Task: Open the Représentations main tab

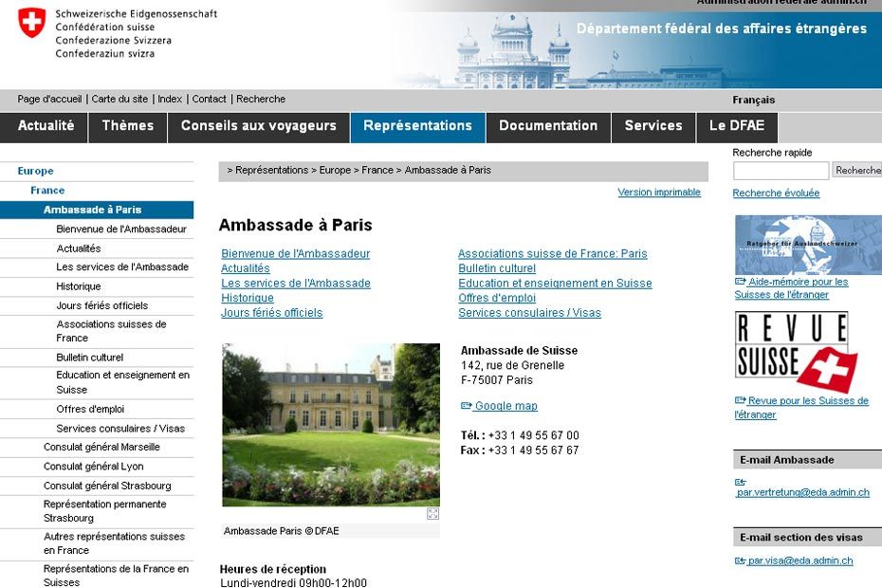Action: click(417, 126)
